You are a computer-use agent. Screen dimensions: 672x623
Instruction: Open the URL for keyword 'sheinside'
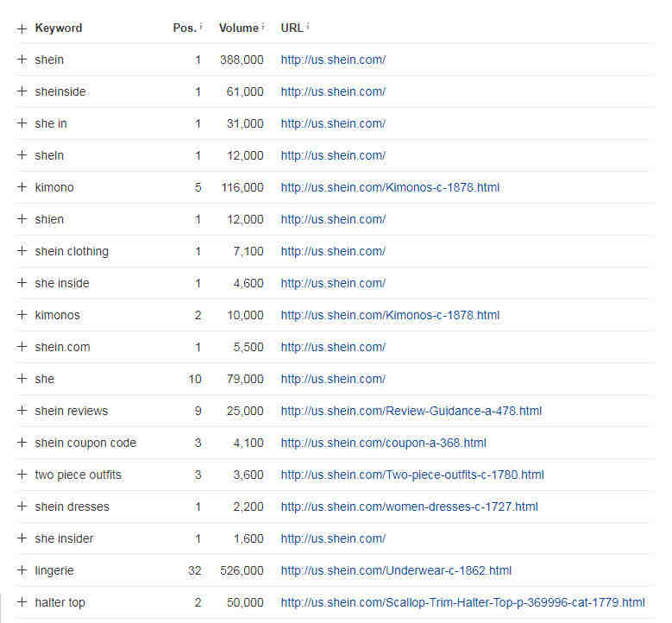[x=333, y=91]
